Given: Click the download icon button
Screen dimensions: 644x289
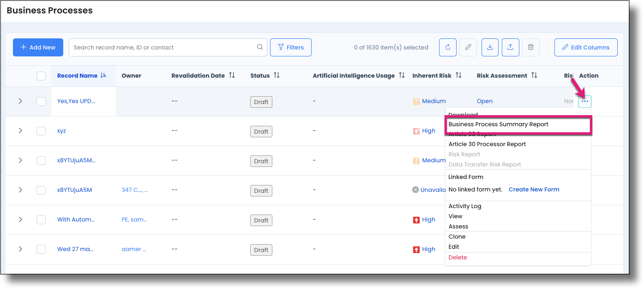Looking at the screenshot, I should pos(490,47).
